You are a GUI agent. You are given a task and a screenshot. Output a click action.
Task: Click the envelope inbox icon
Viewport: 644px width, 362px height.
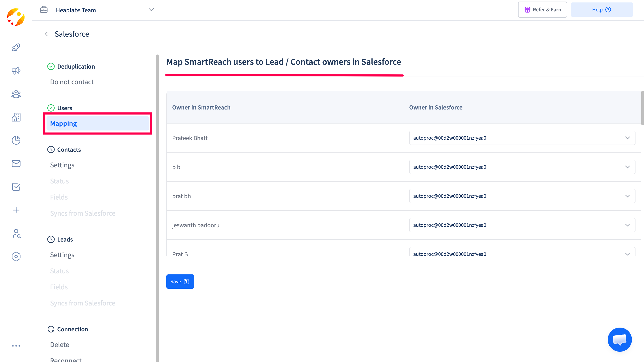(16, 164)
